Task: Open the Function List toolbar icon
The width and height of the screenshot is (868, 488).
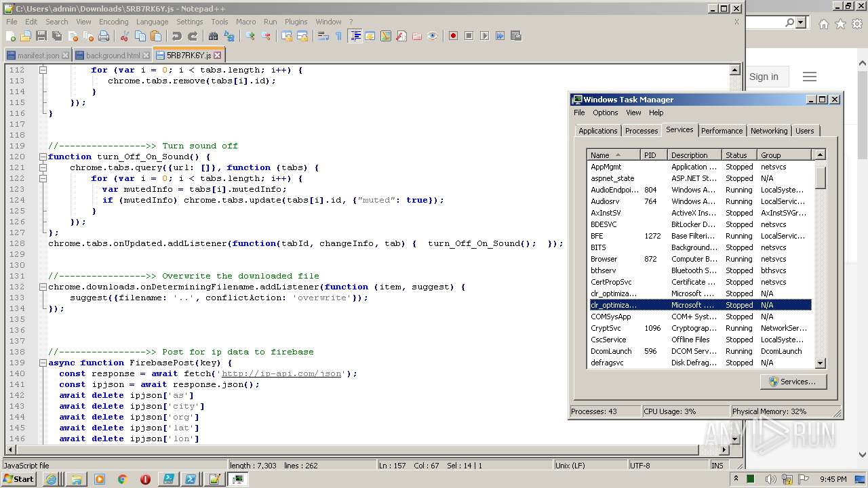Action: tap(401, 36)
